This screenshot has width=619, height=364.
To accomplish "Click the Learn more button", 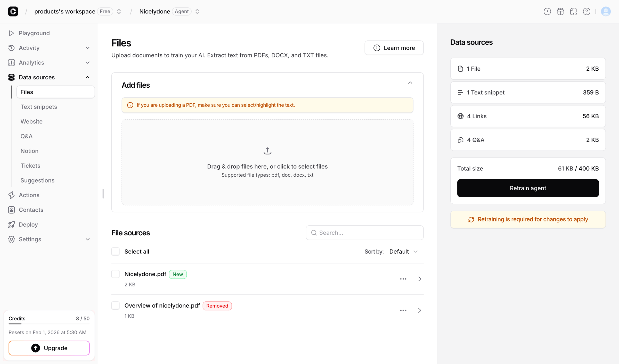I will [x=394, y=48].
